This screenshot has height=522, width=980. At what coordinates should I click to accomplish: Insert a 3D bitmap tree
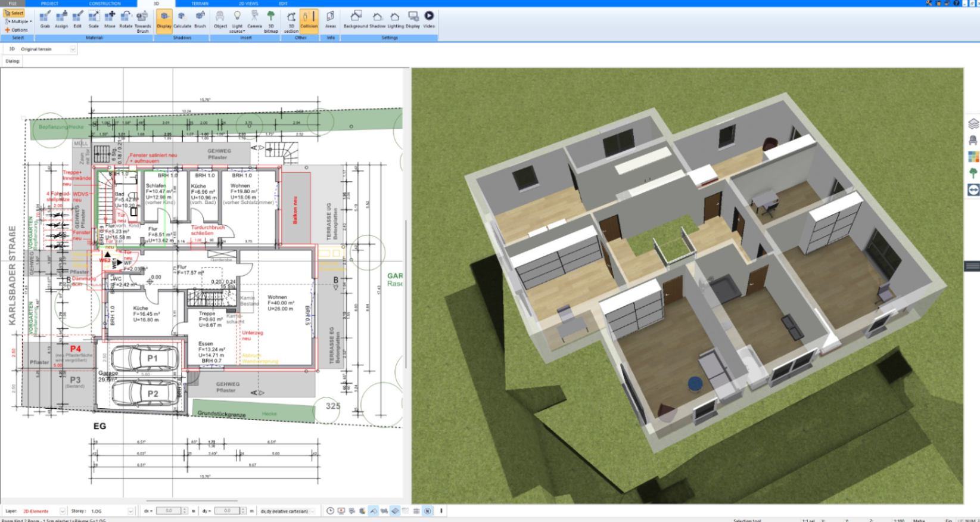pos(271,21)
